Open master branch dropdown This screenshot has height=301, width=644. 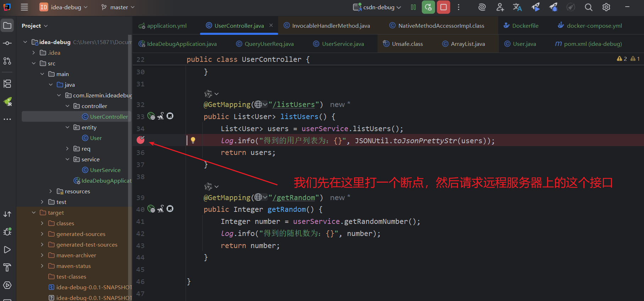pyautogui.click(x=118, y=7)
